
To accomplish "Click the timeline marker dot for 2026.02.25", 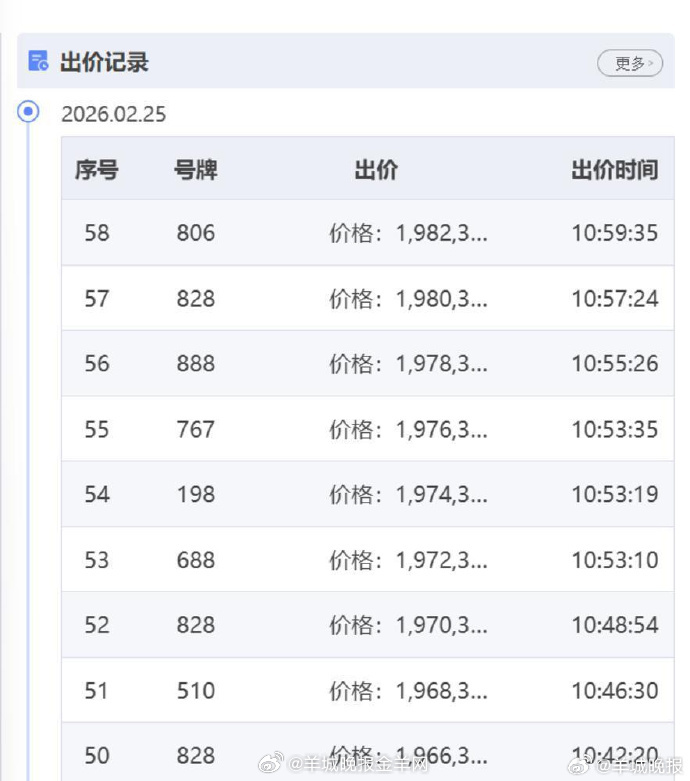I will (x=29, y=111).
